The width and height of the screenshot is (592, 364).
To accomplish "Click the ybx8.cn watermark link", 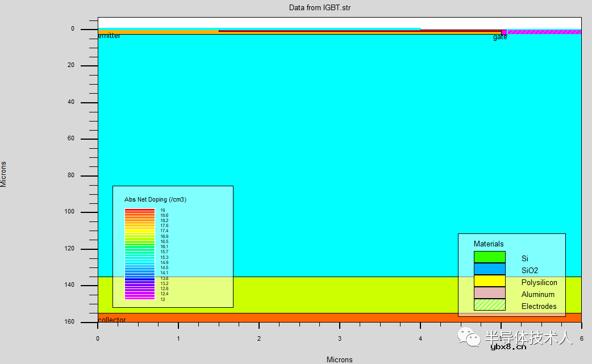I will pyautogui.click(x=508, y=347).
